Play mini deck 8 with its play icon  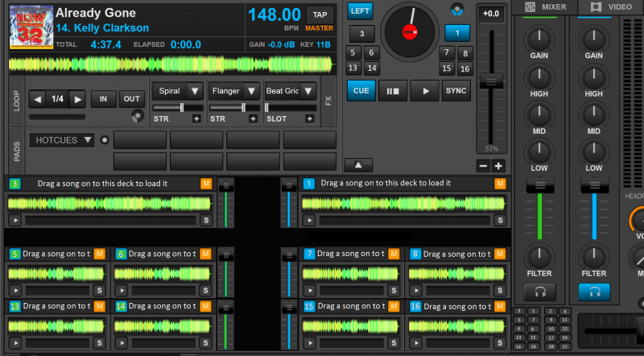coord(415,290)
